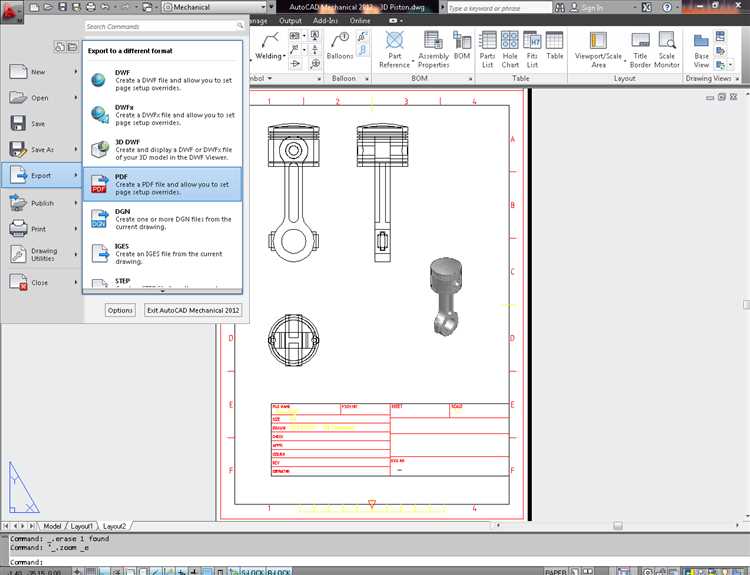
Task: Show recent documents icon in application menu
Action: pyautogui.click(x=60, y=47)
